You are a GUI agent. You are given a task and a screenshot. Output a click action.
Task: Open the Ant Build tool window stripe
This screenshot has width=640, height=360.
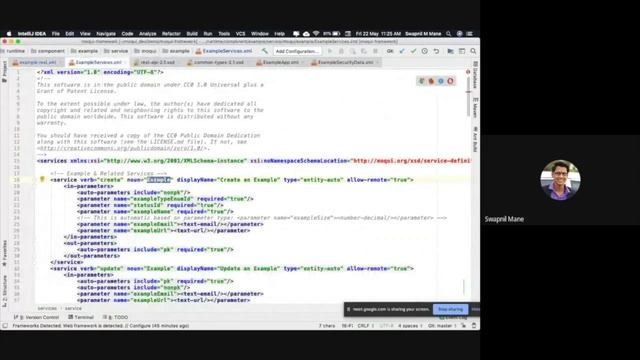475,140
